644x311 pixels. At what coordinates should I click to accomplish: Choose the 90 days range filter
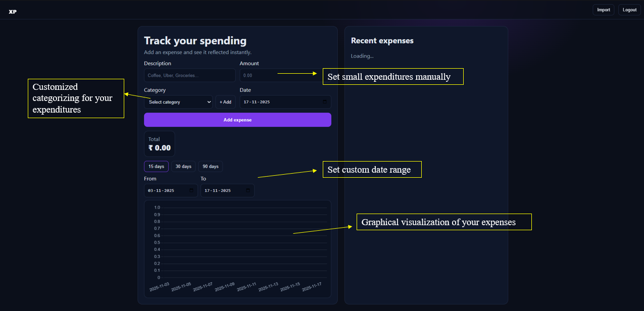coord(210,167)
